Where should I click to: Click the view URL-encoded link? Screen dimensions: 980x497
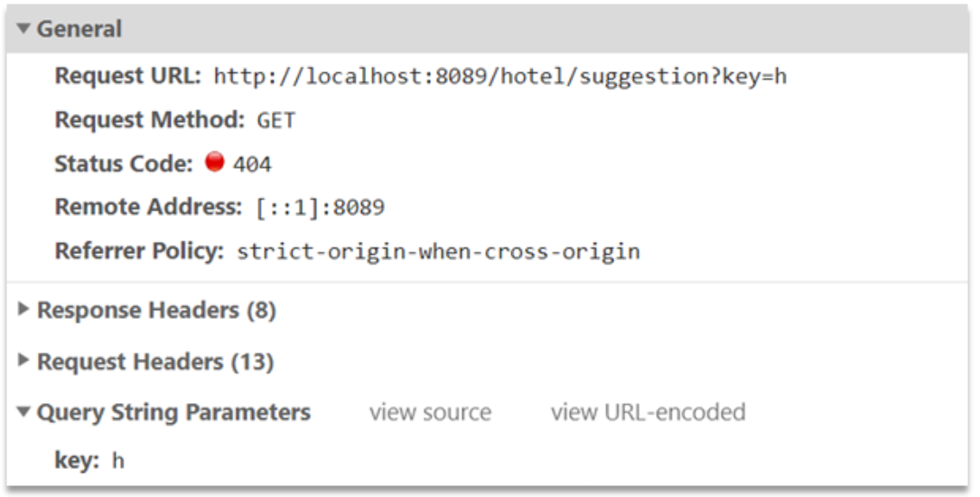(648, 413)
